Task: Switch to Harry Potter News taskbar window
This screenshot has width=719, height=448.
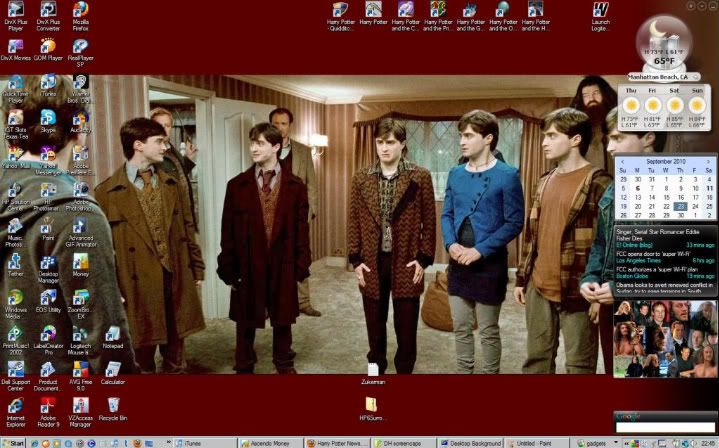Action: 337,443
